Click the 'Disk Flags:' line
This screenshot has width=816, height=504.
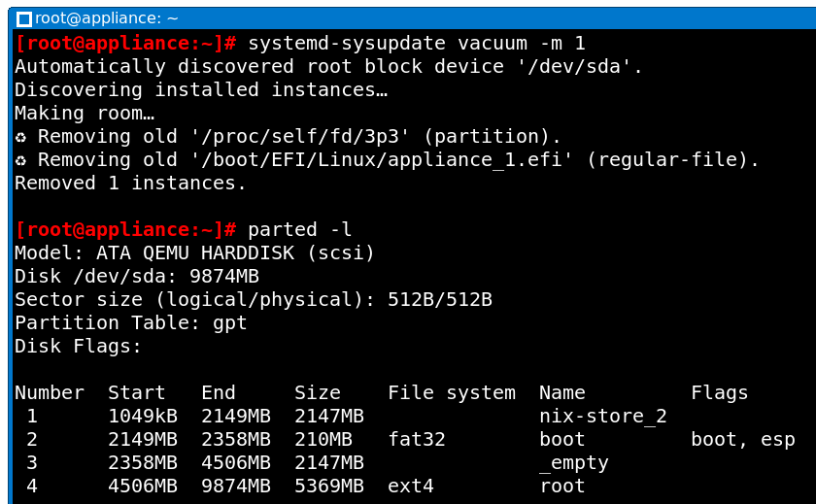point(78,347)
